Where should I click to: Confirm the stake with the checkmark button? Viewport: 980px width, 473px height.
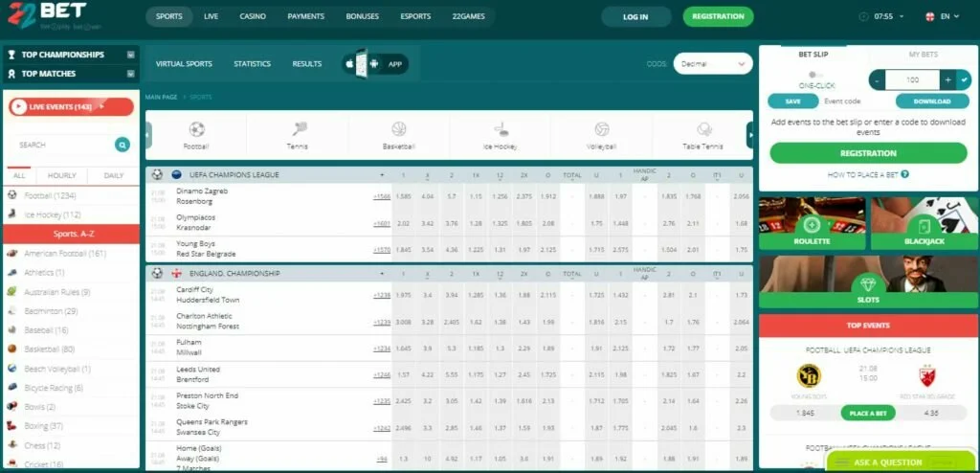[964, 80]
